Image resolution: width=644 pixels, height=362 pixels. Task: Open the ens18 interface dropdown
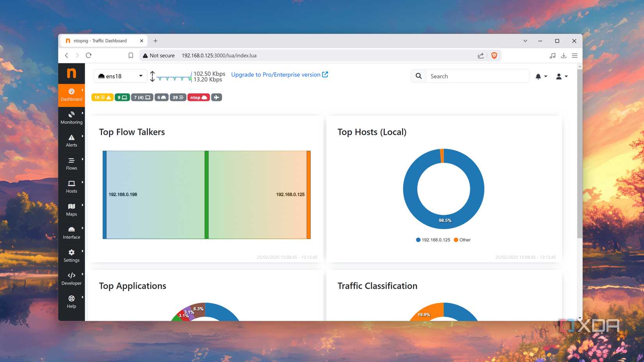point(120,76)
